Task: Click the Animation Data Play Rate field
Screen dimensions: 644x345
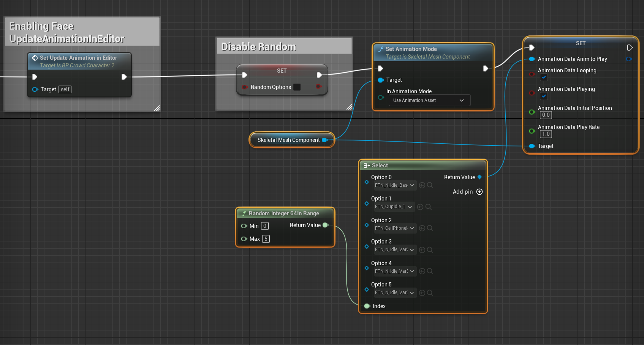Action: (x=546, y=134)
